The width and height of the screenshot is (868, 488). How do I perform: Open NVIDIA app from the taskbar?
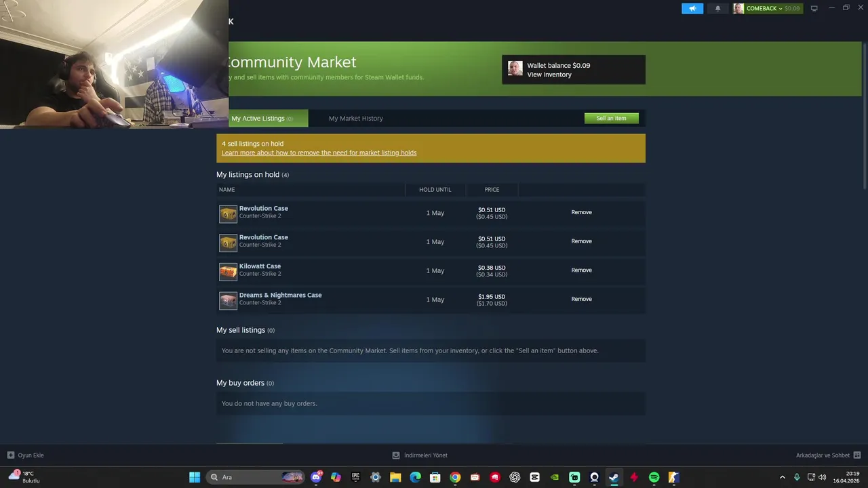click(x=555, y=477)
